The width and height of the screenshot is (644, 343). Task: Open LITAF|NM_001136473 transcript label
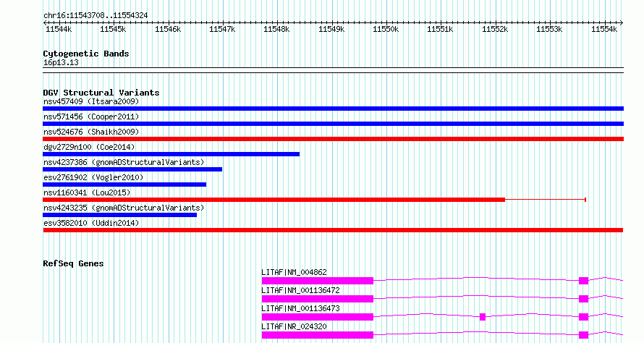point(300,308)
